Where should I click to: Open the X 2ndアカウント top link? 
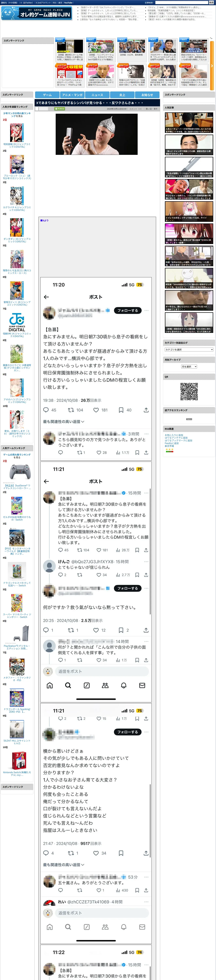43,3
